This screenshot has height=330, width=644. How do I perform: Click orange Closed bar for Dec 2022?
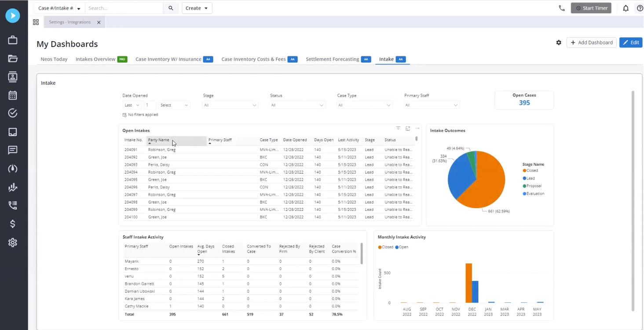[x=468, y=283]
